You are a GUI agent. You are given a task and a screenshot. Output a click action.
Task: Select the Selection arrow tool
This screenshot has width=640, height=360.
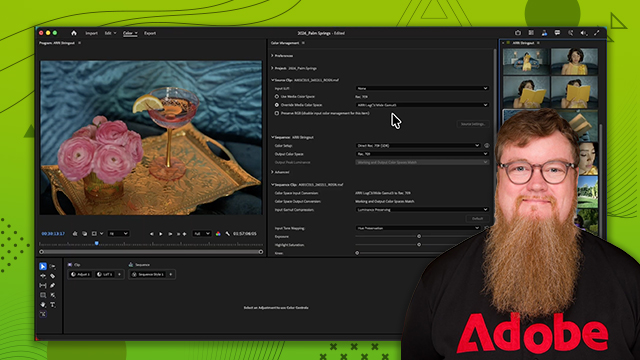[x=43, y=266]
